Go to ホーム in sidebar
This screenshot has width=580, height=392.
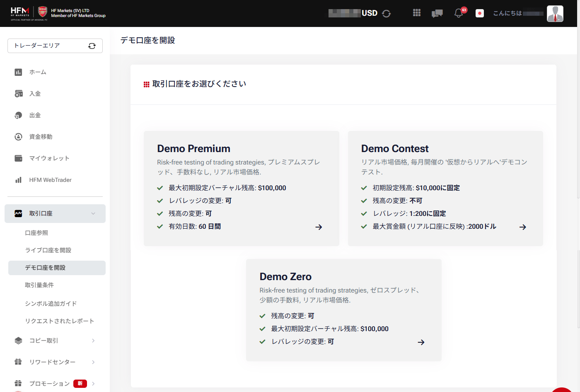pyautogui.click(x=38, y=72)
